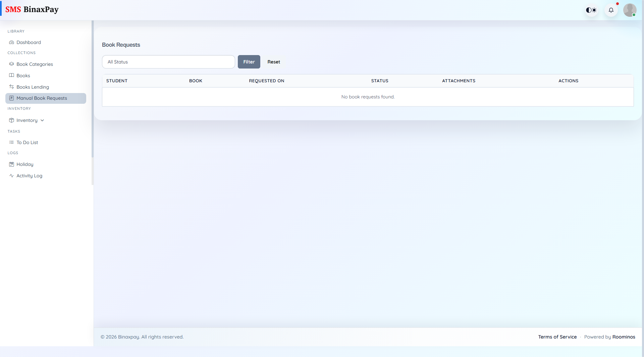Open the All Status dropdown
The width and height of the screenshot is (644, 357).
click(x=168, y=62)
